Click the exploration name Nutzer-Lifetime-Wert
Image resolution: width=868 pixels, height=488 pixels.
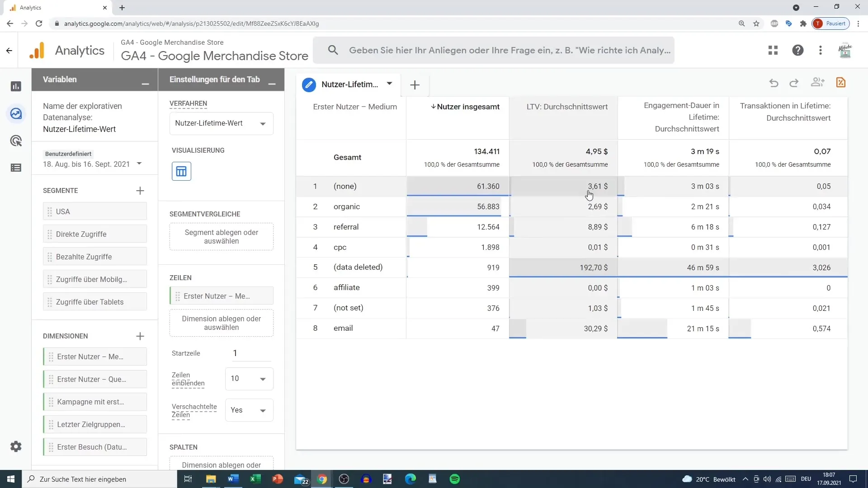pos(79,129)
